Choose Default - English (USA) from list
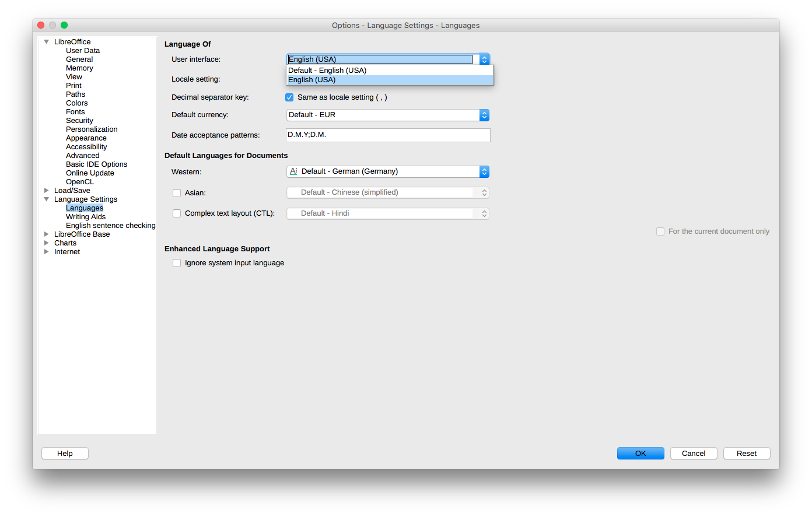 (390, 71)
